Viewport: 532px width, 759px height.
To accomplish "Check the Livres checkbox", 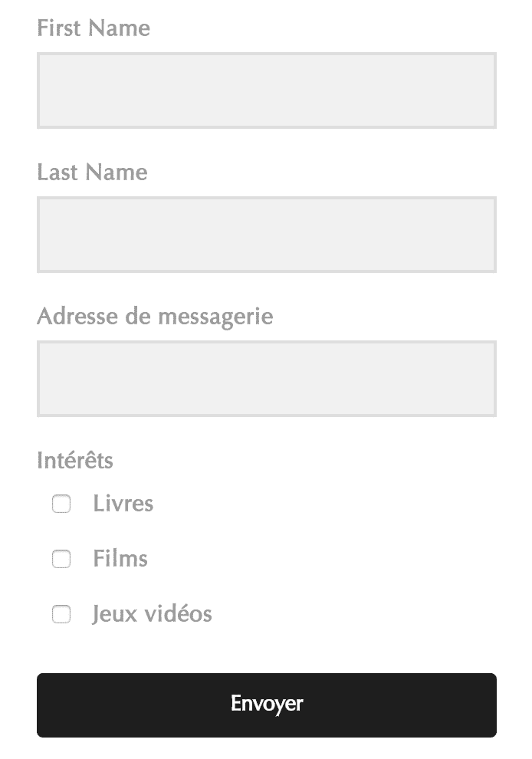I will 61,504.
